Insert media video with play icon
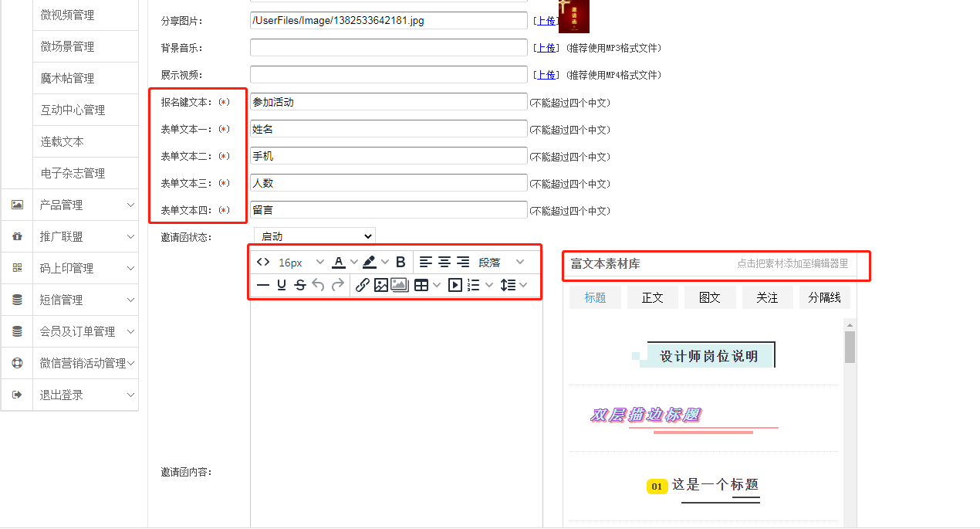Image resolution: width=980 pixels, height=529 pixels. (455, 285)
